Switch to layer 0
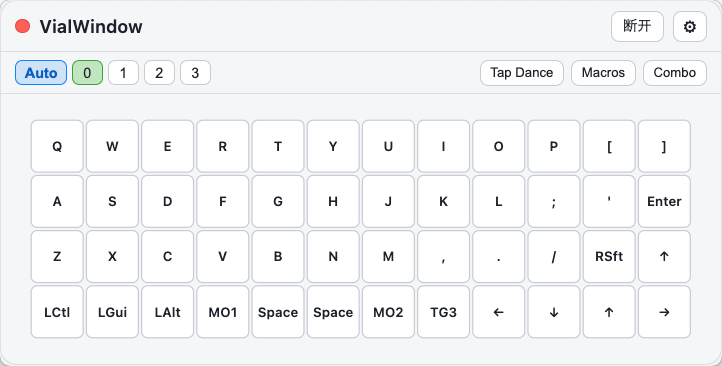722x366 pixels. (87, 73)
